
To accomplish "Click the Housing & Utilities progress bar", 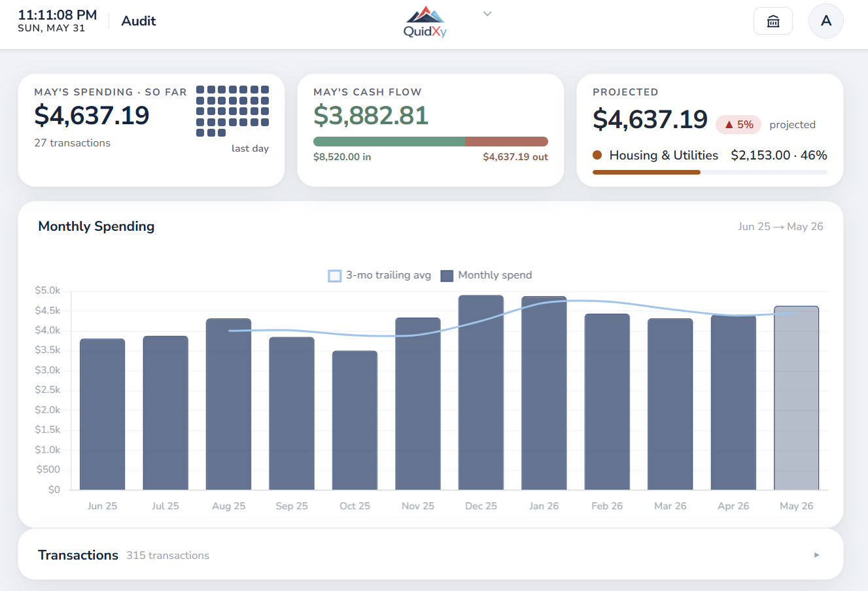I will pyautogui.click(x=710, y=173).
